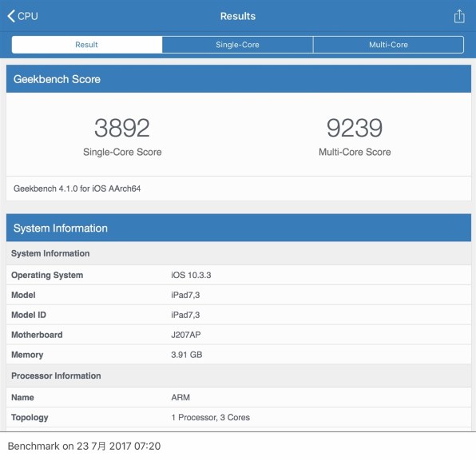Go back to the CPU screen
The image size is (476, 461).
[x=23, y=16]
